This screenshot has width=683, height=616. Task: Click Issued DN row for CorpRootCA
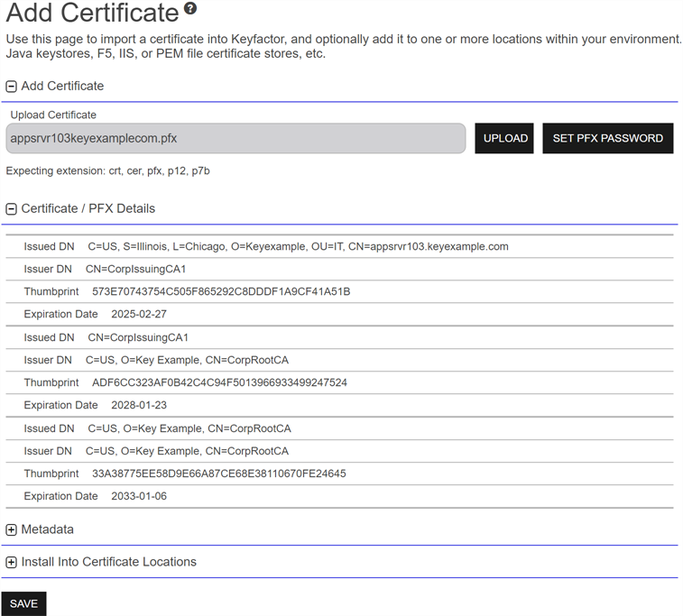pos(189,428)
